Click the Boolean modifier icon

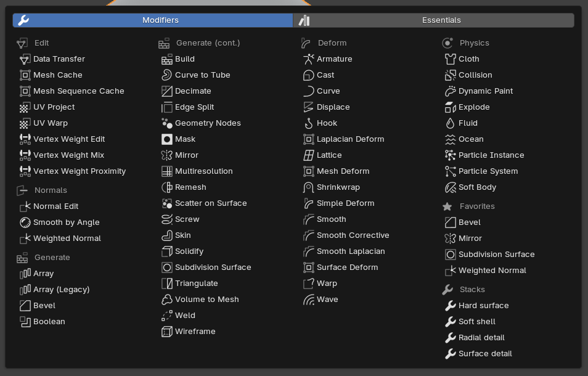[x=25, y=322]
